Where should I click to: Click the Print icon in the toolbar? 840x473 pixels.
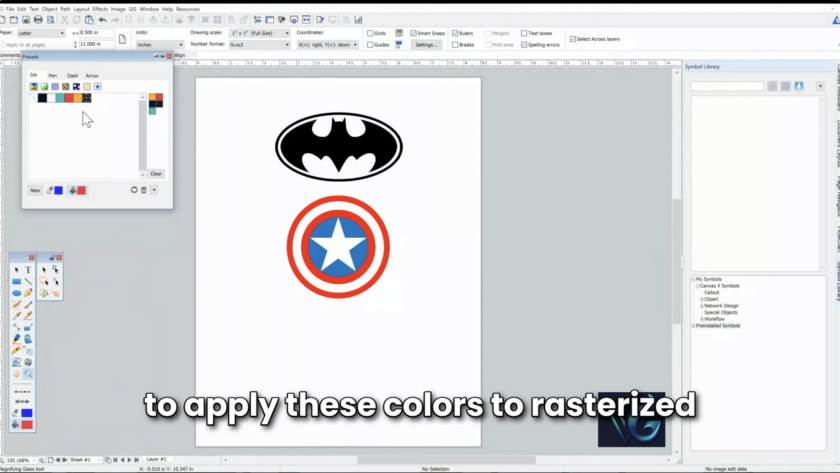pos(38,20)
